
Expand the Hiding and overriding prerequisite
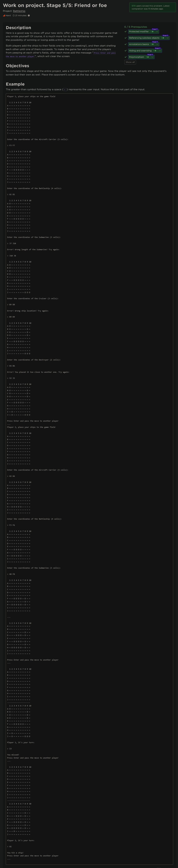pos(160,51)
